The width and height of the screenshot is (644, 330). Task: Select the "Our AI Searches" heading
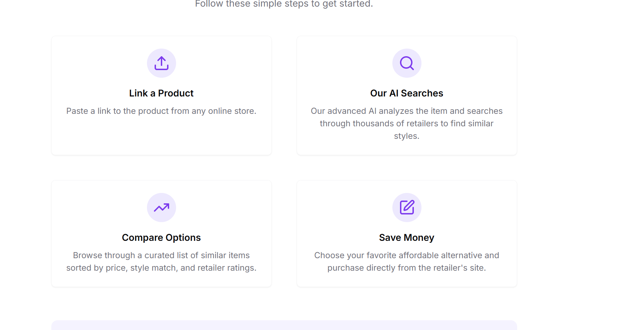[x=407, y=93]
